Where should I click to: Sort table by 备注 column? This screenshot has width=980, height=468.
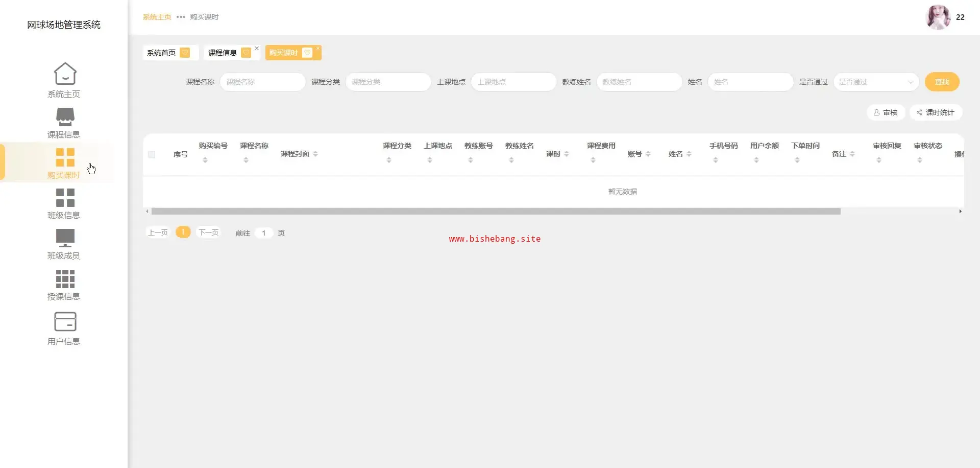(x=852, y=154)
